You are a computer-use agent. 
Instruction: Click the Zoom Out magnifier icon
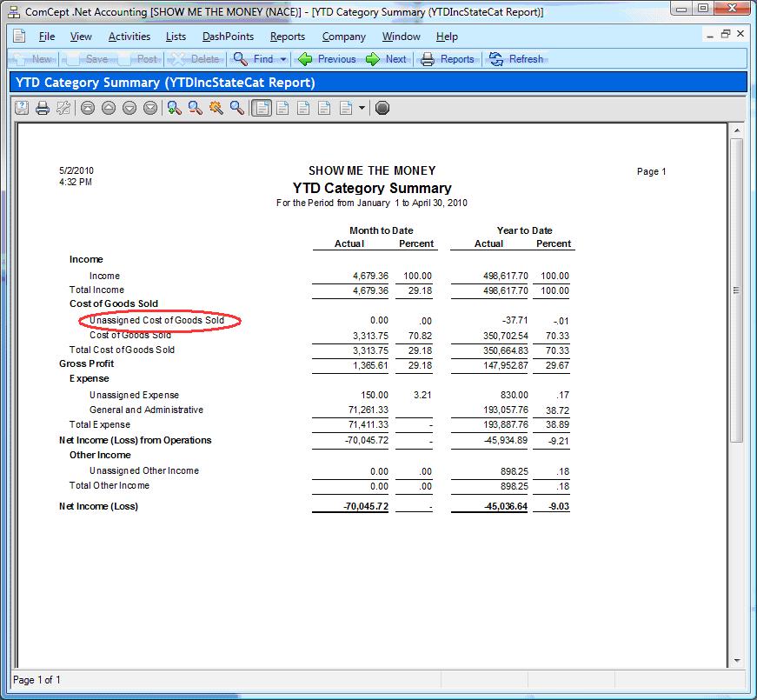point(195,108)
